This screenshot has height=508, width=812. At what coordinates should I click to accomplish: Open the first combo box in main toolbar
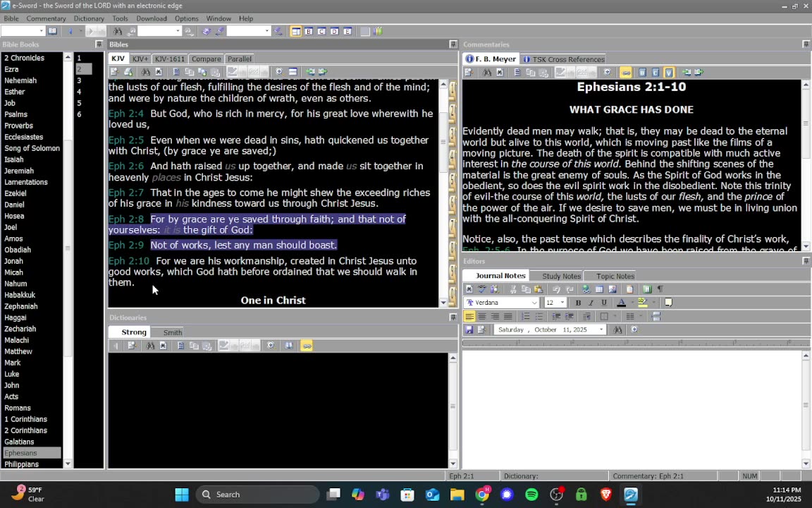[x=23, y=31]
